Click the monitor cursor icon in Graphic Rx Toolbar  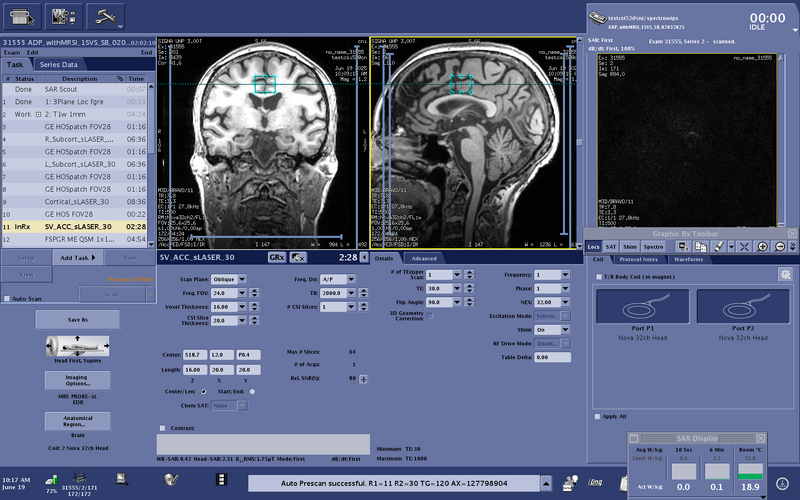tap(683, 247)
